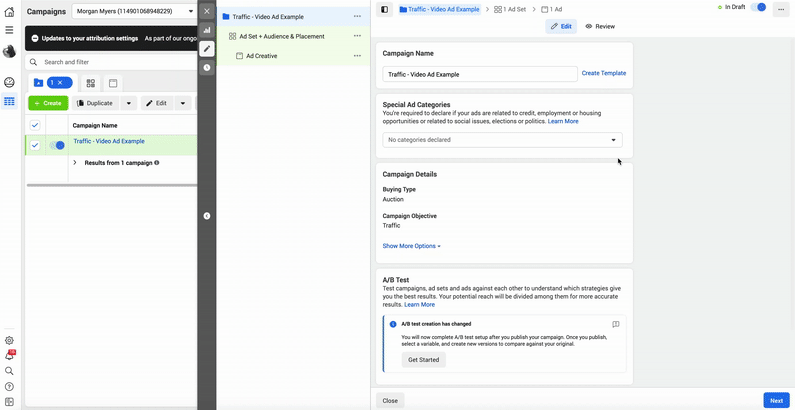Toggle the In Draft campaign switch

(759, 8)
